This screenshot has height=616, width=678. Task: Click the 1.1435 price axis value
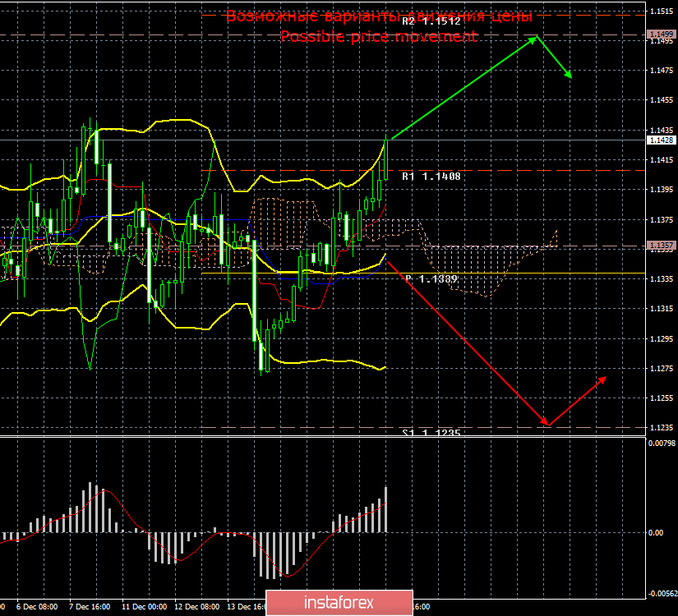[x=662, y=130]
